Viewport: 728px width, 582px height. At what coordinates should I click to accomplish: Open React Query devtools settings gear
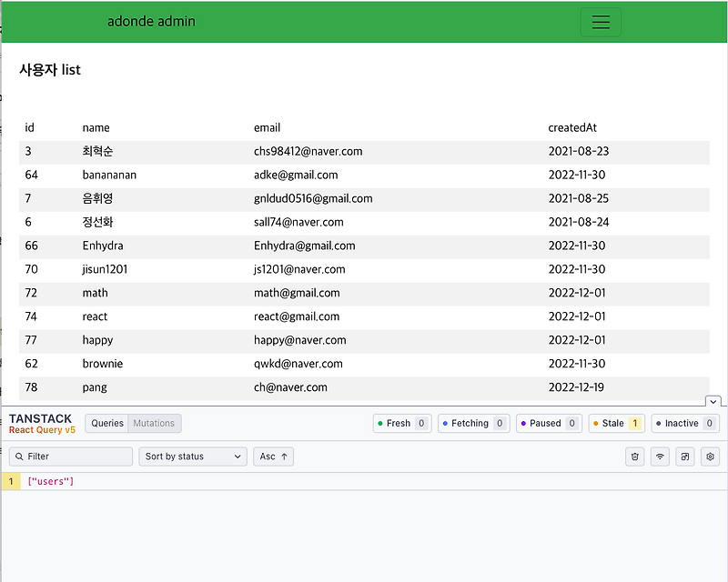[x=710, y=457]
